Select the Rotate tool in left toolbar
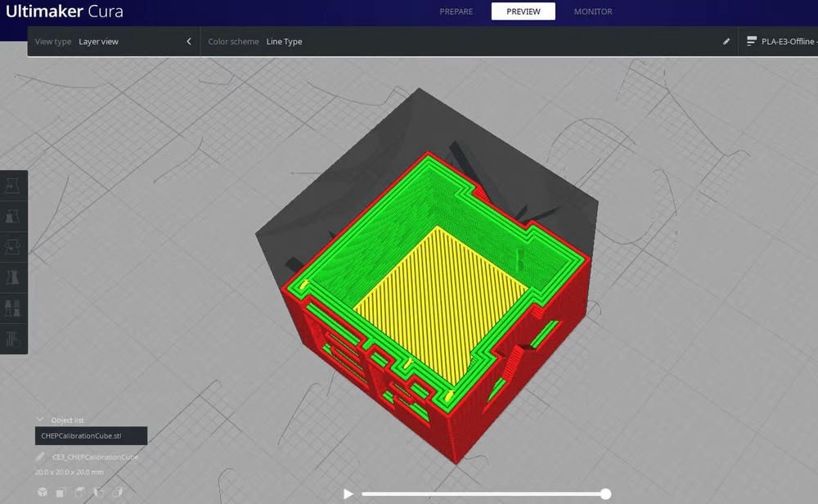This screenshot has width=818, height=504. point(12,247)
